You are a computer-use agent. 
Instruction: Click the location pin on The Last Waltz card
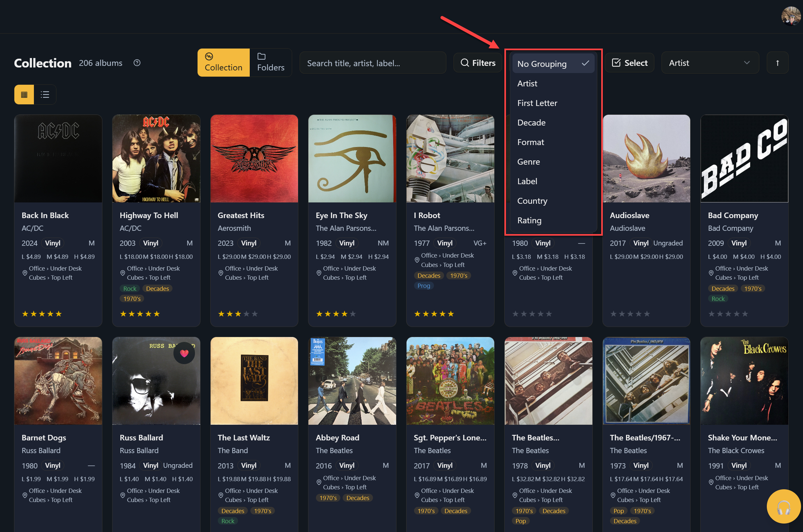coord(221,495)
